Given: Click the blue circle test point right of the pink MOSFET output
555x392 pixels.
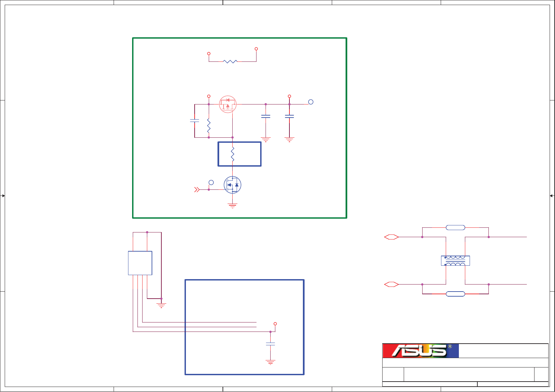Looking at the screenshot, I should tap(311, 102).
